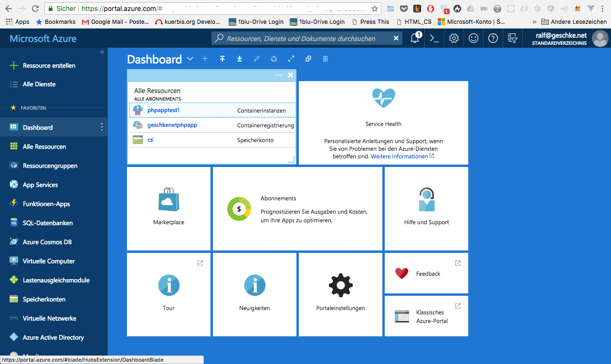Open Azure Active Directory in sidebar

coord(53,337)
